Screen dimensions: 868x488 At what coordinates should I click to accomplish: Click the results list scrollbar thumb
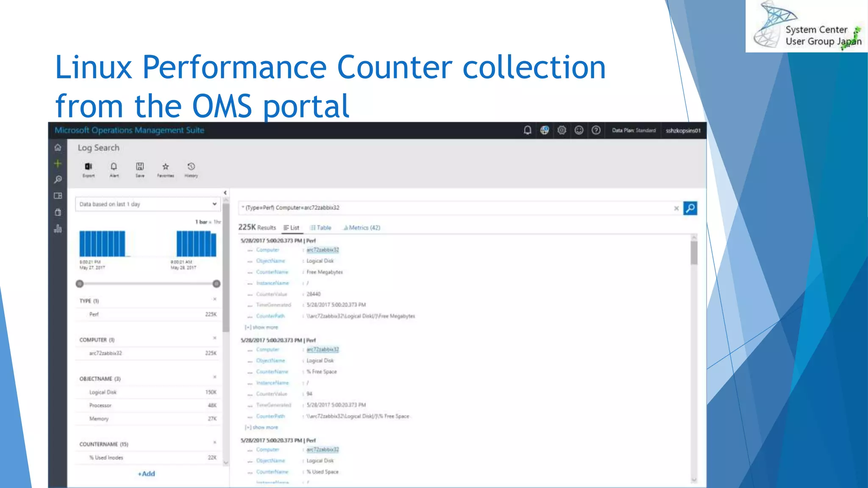694,252
